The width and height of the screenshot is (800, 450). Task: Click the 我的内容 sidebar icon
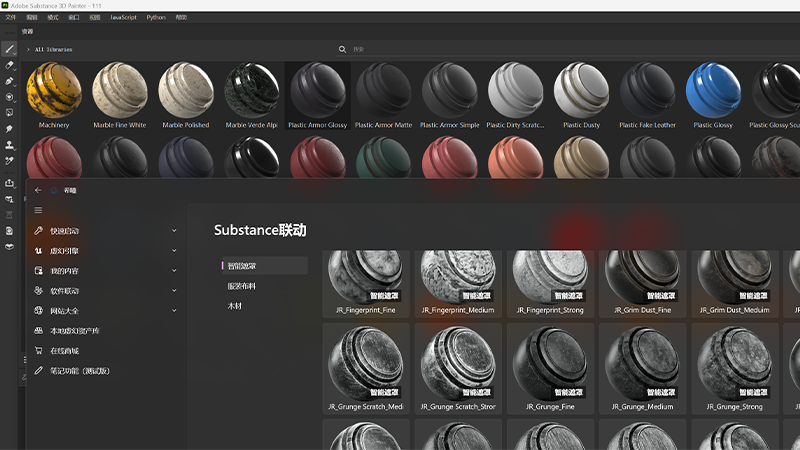39,270
